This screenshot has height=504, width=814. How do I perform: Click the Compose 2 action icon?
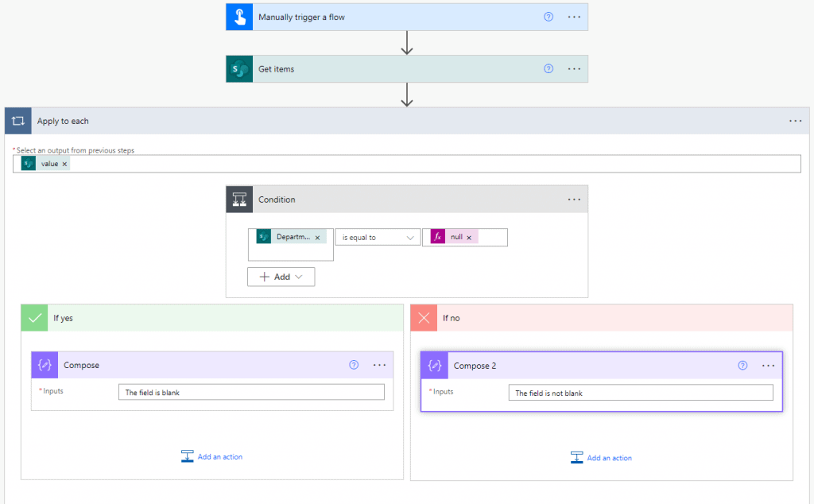(435, 366)
